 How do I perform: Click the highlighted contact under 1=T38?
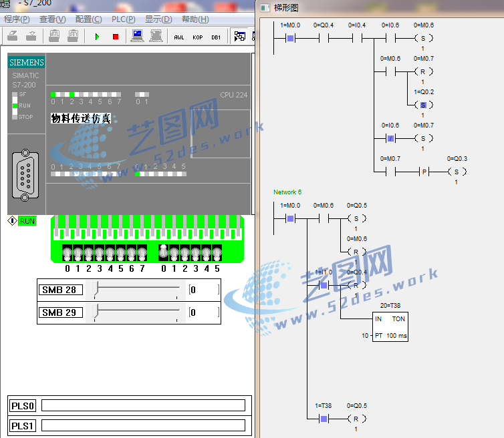coord(324,419)
